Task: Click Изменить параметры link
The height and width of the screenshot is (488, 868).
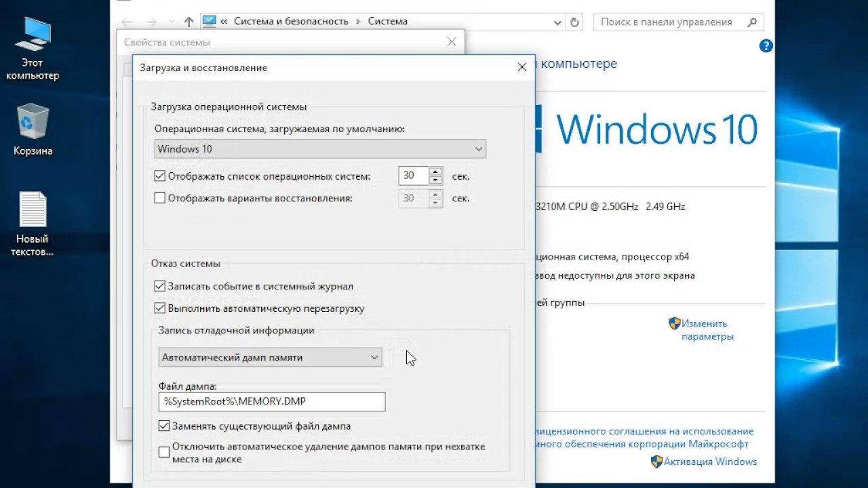Action: (707, 330)
